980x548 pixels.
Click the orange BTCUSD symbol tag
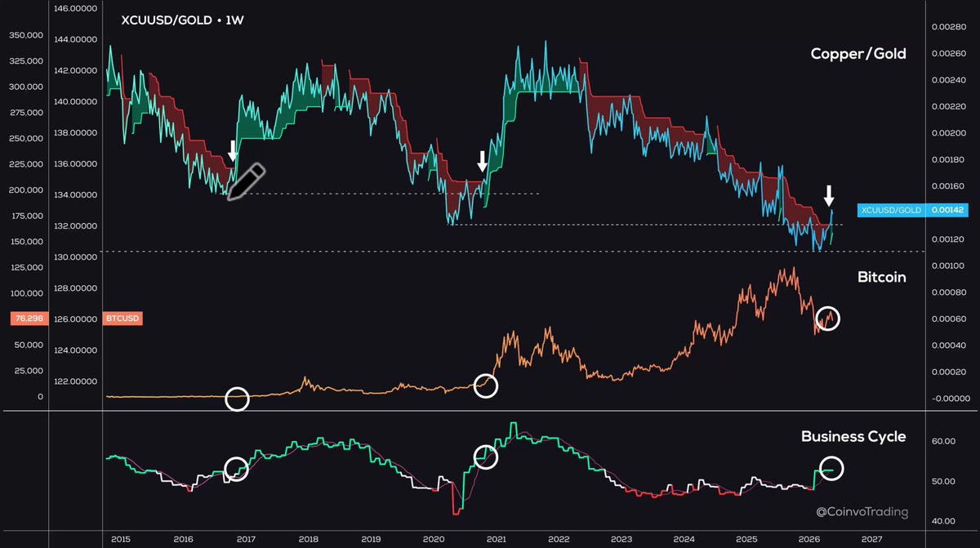[122, 319]
